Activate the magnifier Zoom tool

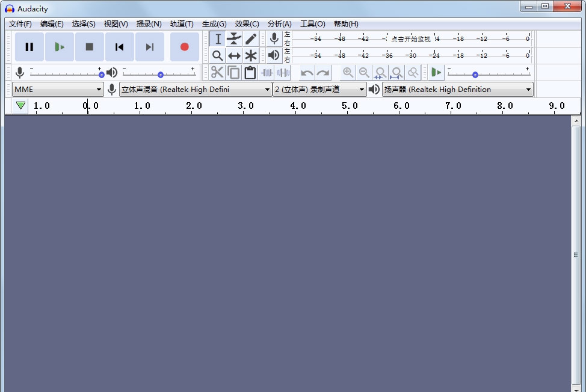point(218,56)
